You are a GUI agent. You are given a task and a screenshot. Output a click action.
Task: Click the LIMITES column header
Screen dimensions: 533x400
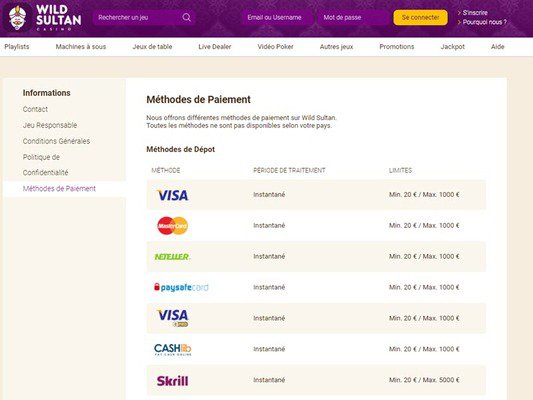point(400,171)
